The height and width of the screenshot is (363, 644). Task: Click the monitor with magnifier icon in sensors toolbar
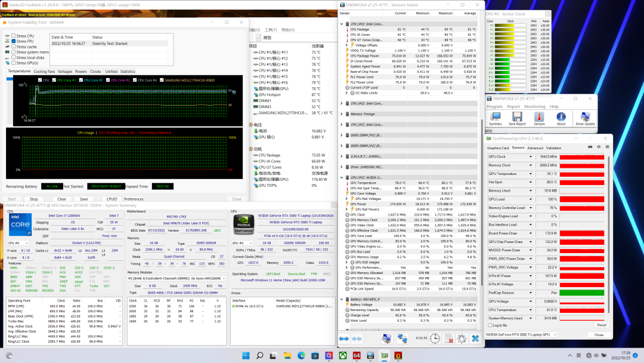pyautogui.click(x=386, y=339)
